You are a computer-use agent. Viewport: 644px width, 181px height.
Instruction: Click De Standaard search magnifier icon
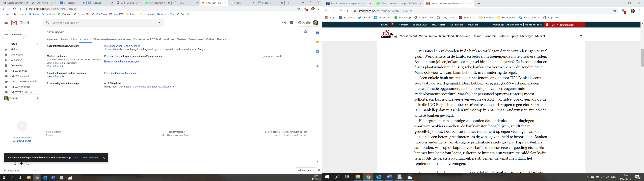(x=581, y=37)
